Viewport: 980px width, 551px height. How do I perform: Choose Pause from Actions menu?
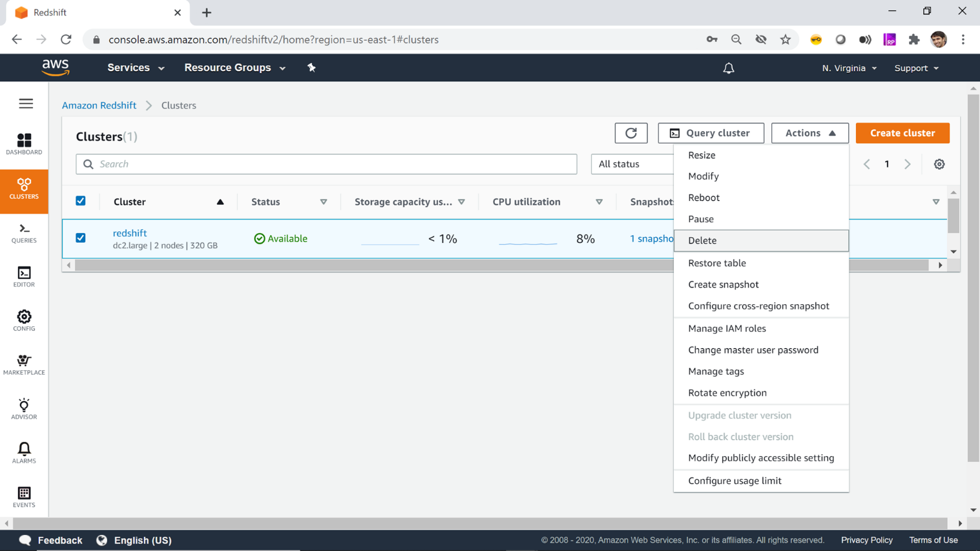pyautogui.click(x=761, y=219)
